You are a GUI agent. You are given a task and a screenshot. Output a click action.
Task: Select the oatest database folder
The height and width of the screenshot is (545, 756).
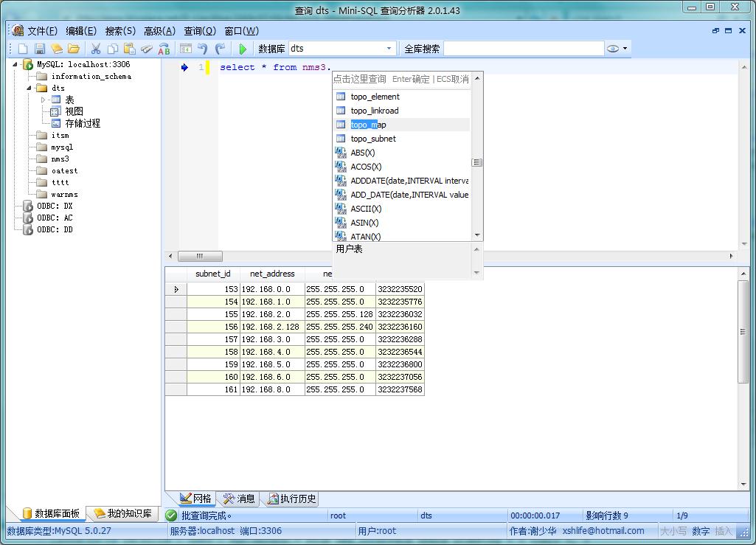64,171
